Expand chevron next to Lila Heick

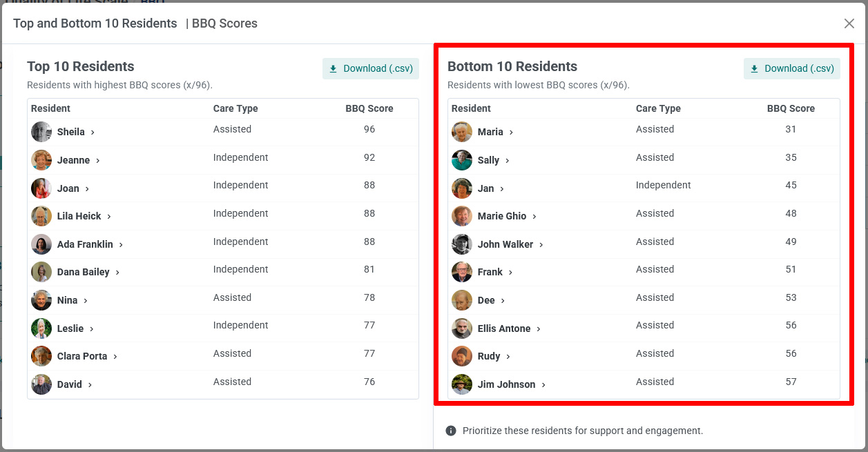click(109, 217)
